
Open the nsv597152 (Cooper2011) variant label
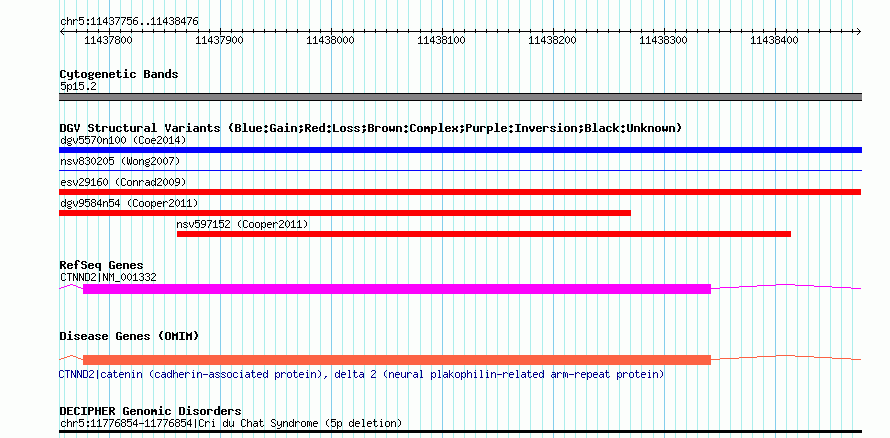tap(243, 225)
